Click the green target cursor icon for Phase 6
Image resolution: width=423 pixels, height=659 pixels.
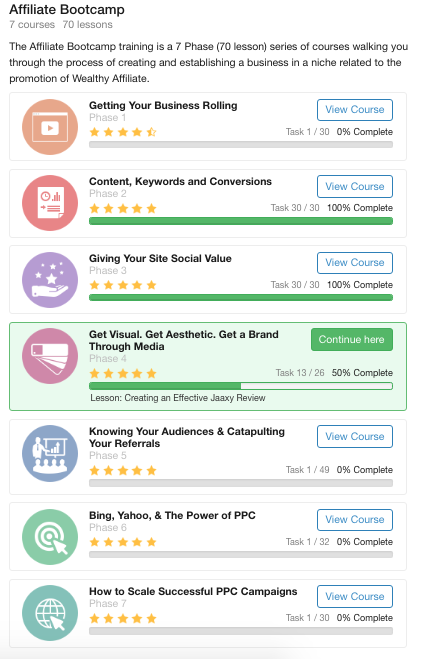point(50,537)
